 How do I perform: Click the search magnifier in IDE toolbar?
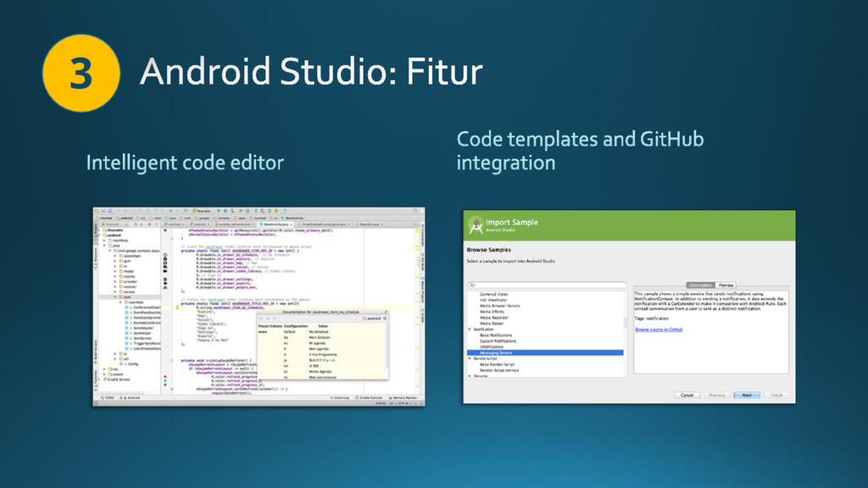coord(415,211)
